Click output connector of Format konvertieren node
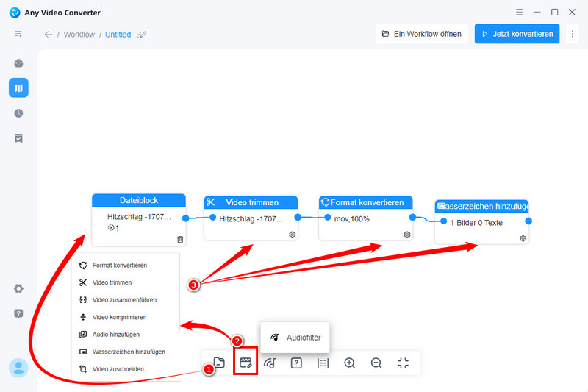This screenshot has height=392, width=588. point(412,217)
